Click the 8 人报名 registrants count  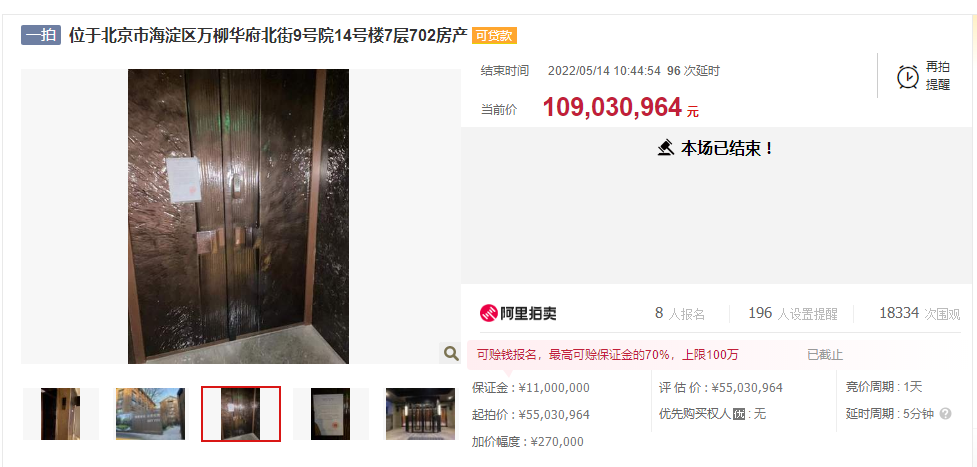tap(680, 314)
